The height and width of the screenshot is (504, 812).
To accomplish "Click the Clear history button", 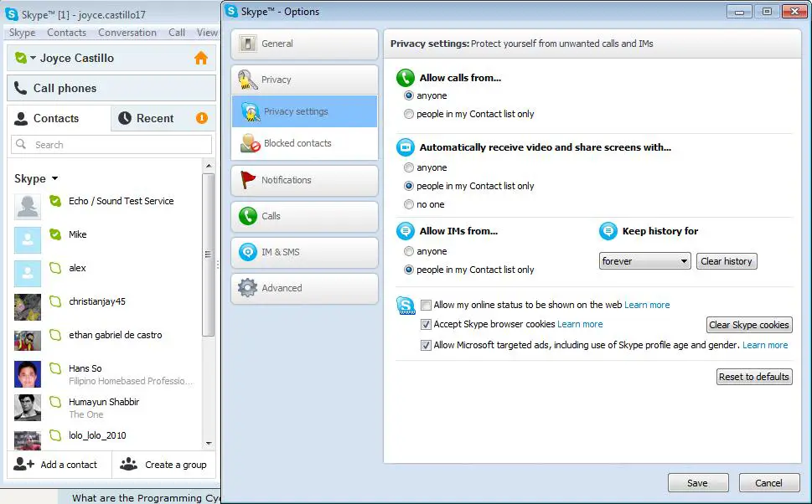I will (x=727, y=261).
